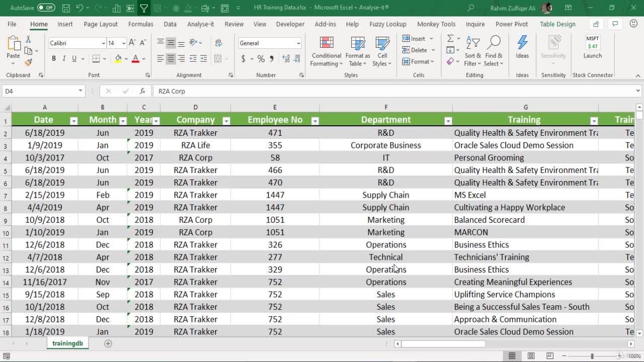Click the Undo arrow icon
Screen dimensions: 644x362
pyautogui.click(x=79, y=8)
